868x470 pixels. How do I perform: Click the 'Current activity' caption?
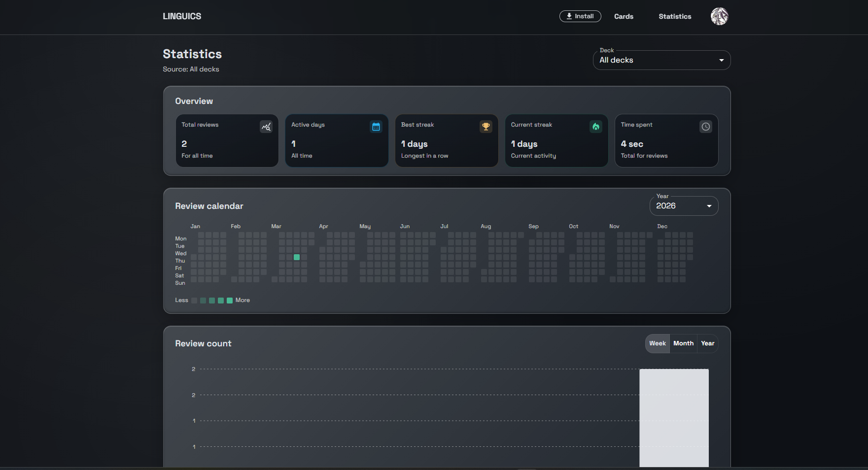[533, 156]
